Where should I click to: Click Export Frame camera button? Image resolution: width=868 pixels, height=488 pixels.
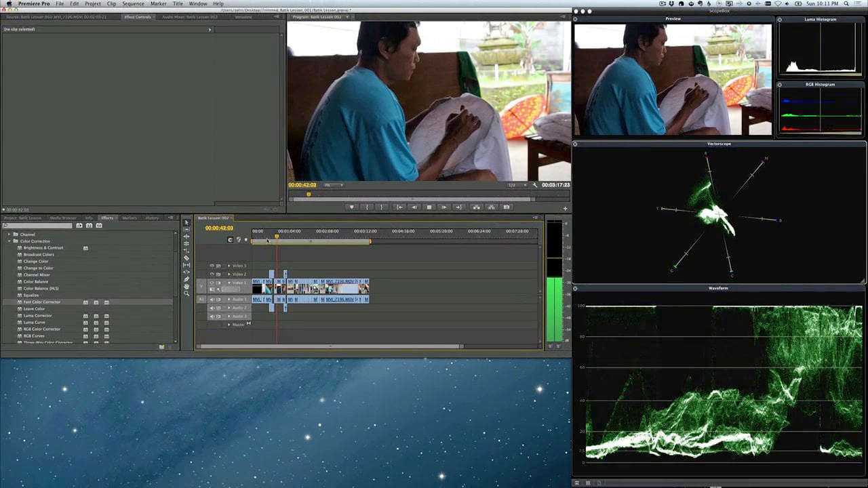pos(507,207)
